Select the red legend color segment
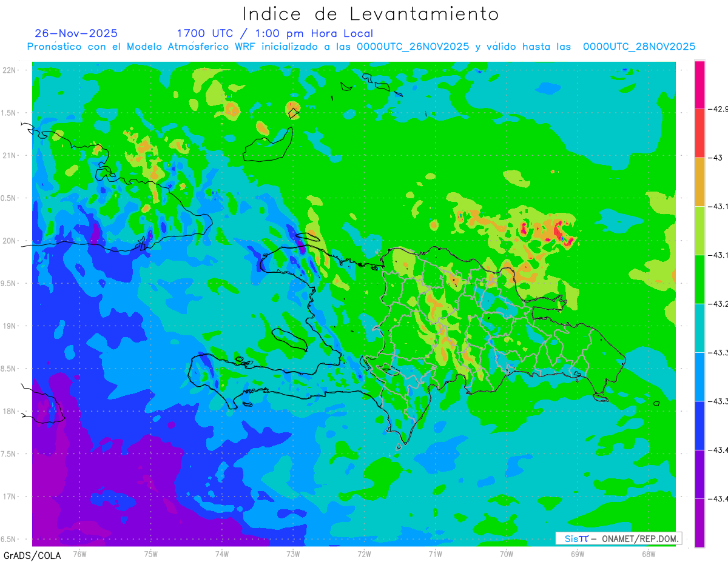 pyautogui.click(x=699, y=133)
